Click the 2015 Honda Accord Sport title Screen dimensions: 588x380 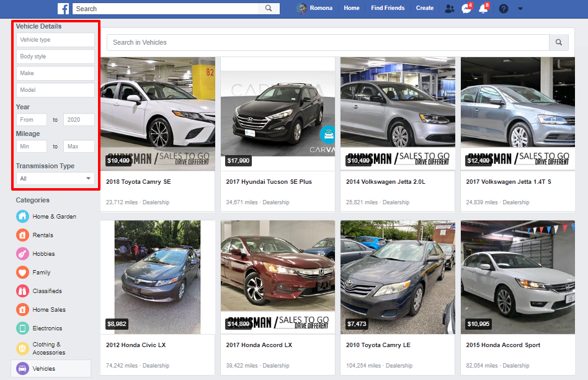503,345
